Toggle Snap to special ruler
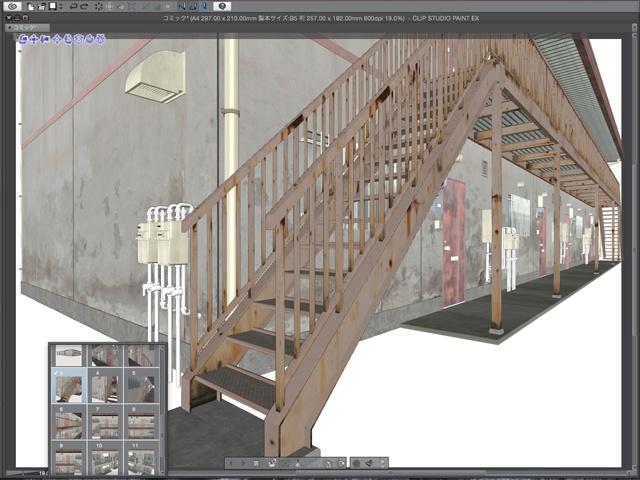 (x=193, y=7)
